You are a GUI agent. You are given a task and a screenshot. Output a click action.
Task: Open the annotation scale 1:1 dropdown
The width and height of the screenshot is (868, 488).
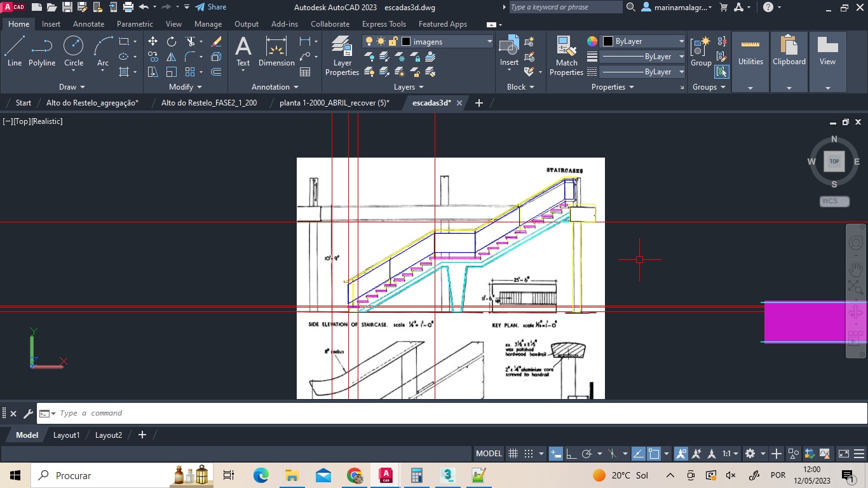click(729, 454)
